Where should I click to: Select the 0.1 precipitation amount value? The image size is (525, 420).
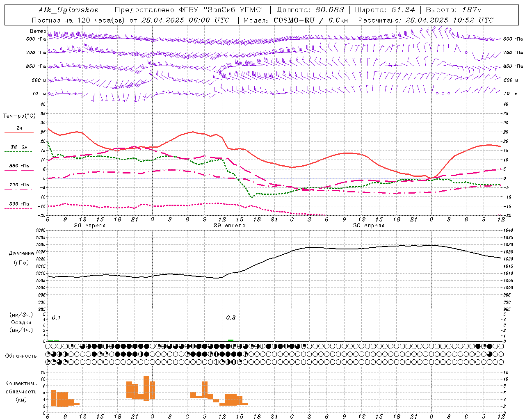(x=56, y=318)
